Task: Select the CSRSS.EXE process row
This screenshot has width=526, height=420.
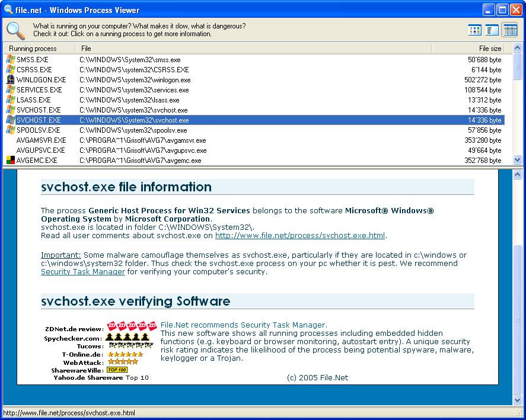Action: 254,70
